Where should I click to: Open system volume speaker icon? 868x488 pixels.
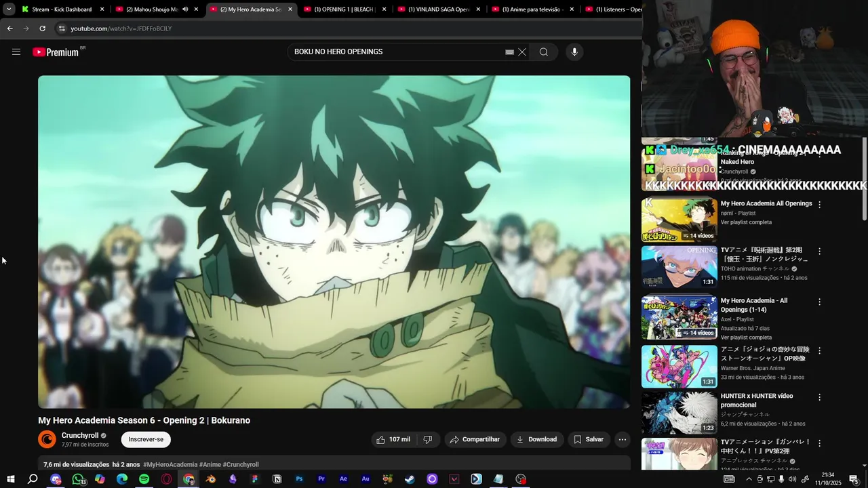793,479
